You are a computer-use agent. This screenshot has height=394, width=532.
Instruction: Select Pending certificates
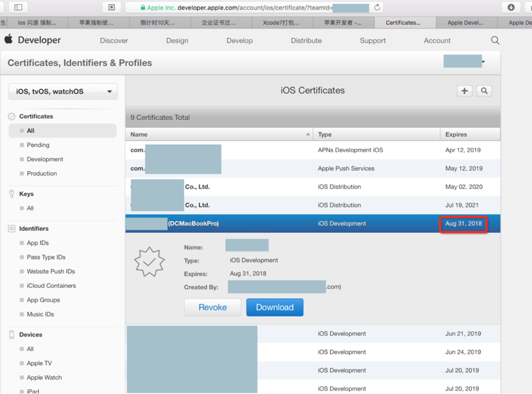[38, 145]
